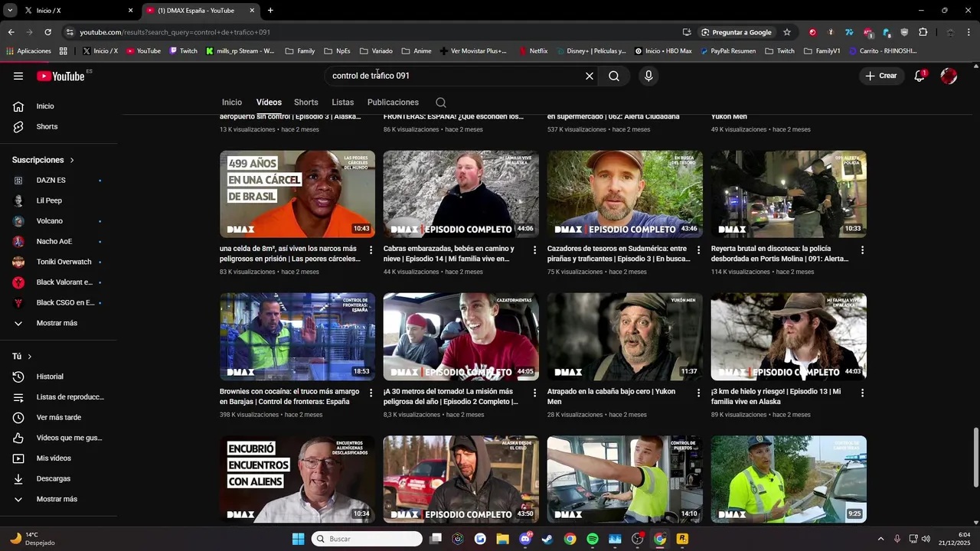The height and width of the screenshot is (551, 980).
Task: Expand the Suscripciones section heading
Action: (43, 160)
